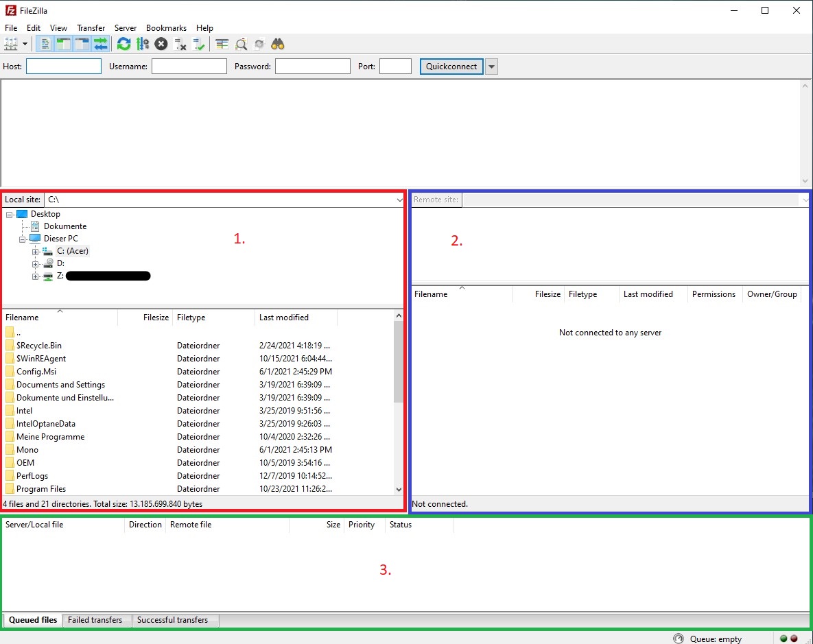This screenshot has width=813, height=644.
Task: Select the OEM folder
Action: (25, 462)
